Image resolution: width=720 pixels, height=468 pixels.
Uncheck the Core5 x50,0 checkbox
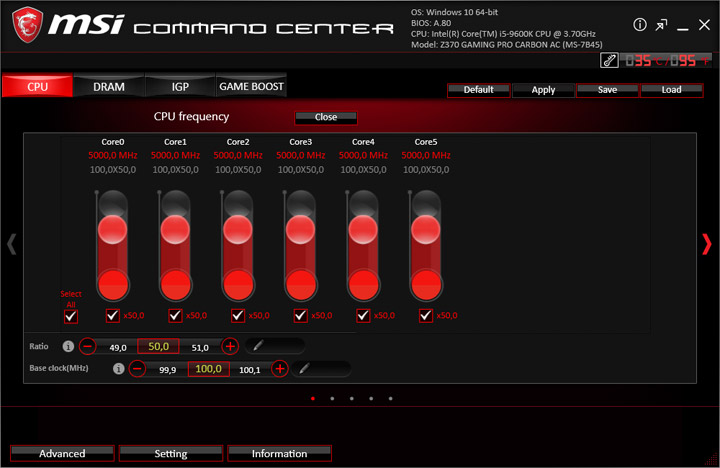tap(426, 316)
